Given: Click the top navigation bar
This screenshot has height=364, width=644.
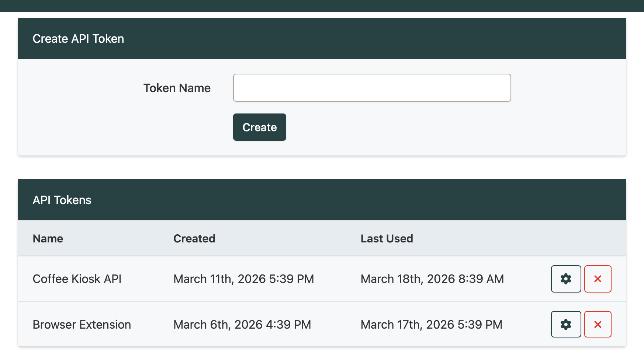Looking at the screenshot, I should click(322, 5).
